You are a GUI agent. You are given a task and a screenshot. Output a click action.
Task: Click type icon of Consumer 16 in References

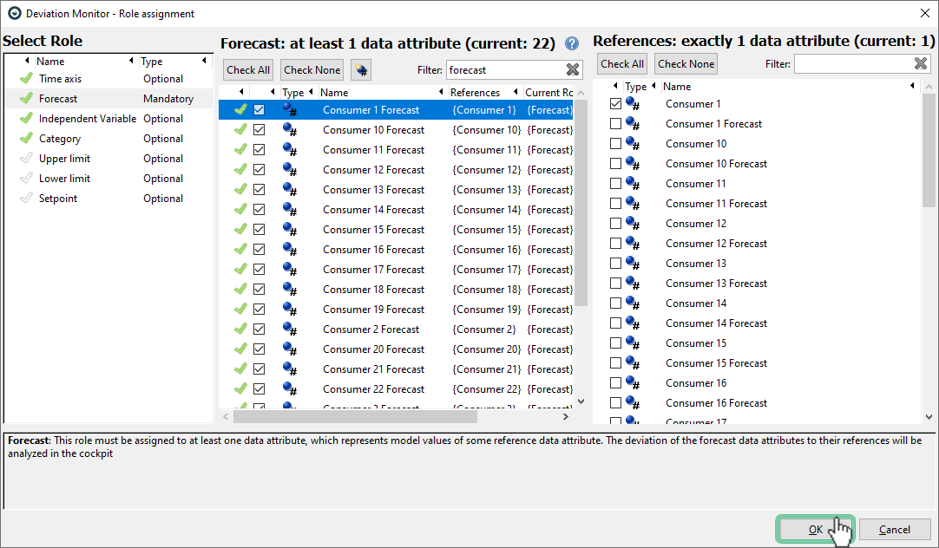pyautogui.click(x=632, y=383)
